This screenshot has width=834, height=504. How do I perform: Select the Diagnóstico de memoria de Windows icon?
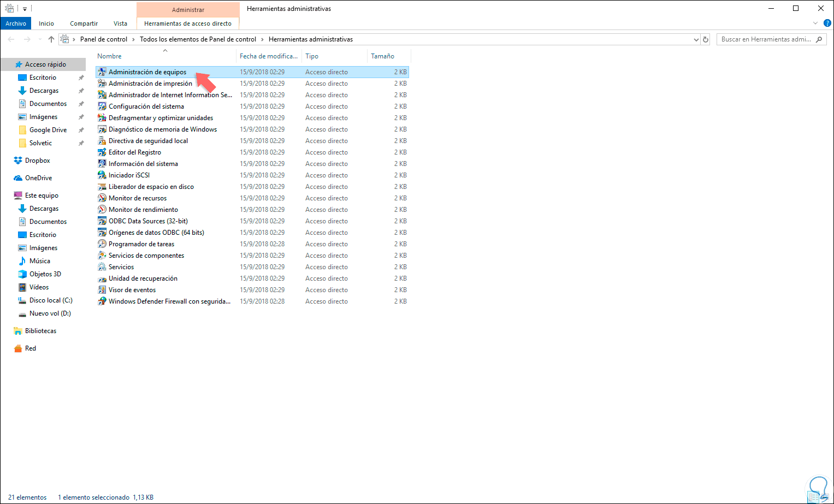coord(102,129)
